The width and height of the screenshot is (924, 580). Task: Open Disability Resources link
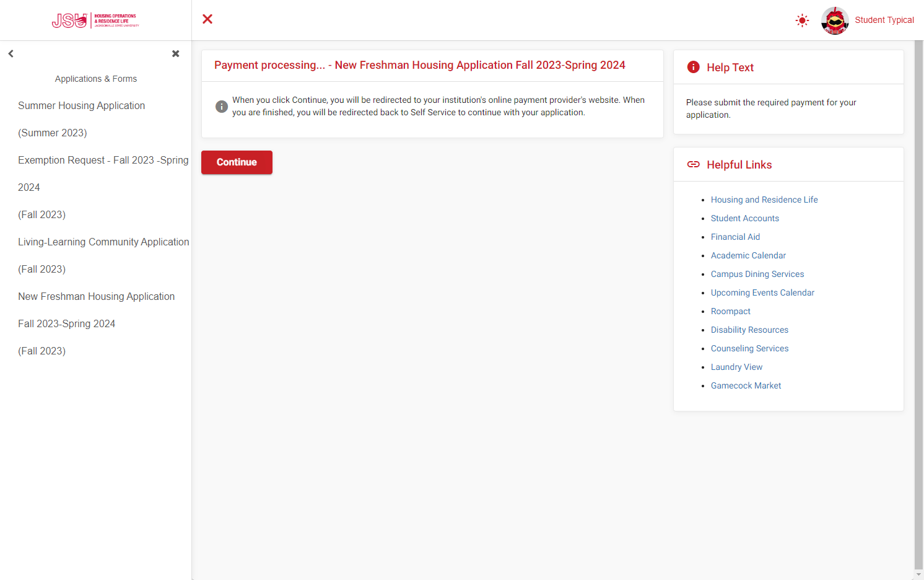(749, 330)
